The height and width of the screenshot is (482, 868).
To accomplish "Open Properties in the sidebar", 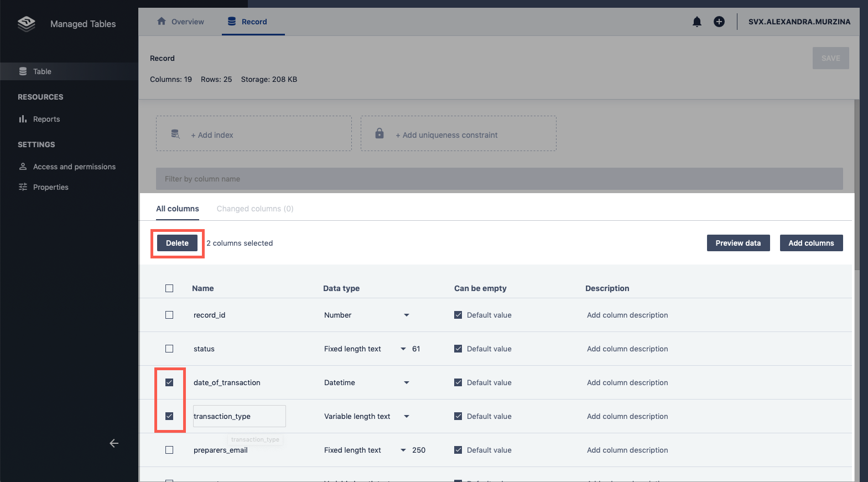I will coord(50,187).
